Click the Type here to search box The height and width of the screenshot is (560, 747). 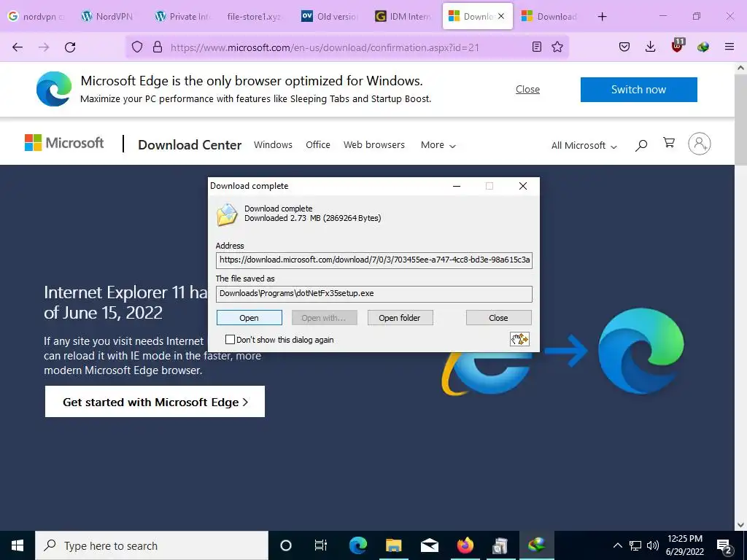pyautogui.click(x=152, y=545)
